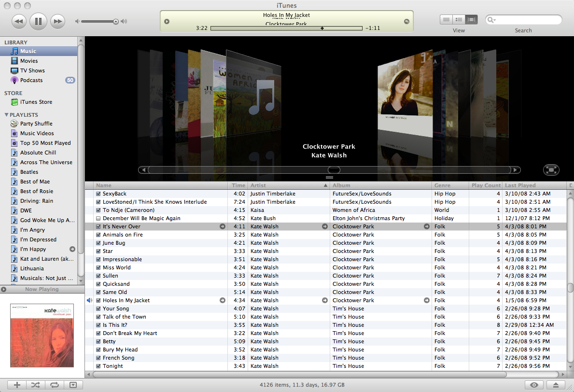Click the Cover Flow album scrubber
Screen dimensions: 574x392
pyautogui.click(x=334, y=170)
